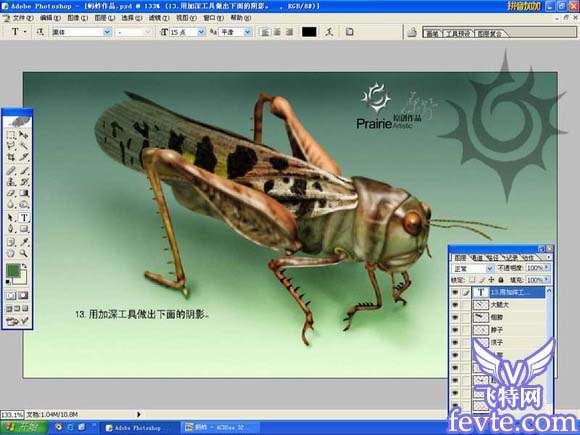Open the 滤镜 menu
Image resolution: width=580 pixels, height=435 pixels.
[x=159, y=18]
